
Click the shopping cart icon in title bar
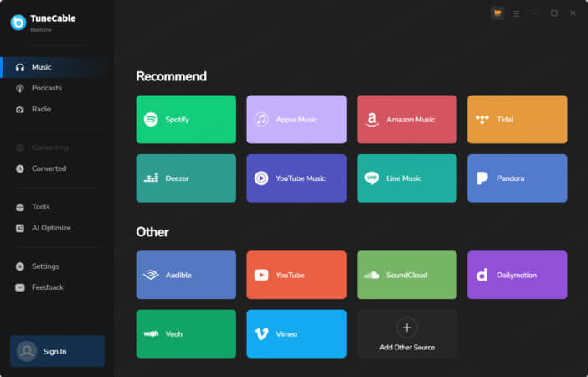tap(498, 13)
